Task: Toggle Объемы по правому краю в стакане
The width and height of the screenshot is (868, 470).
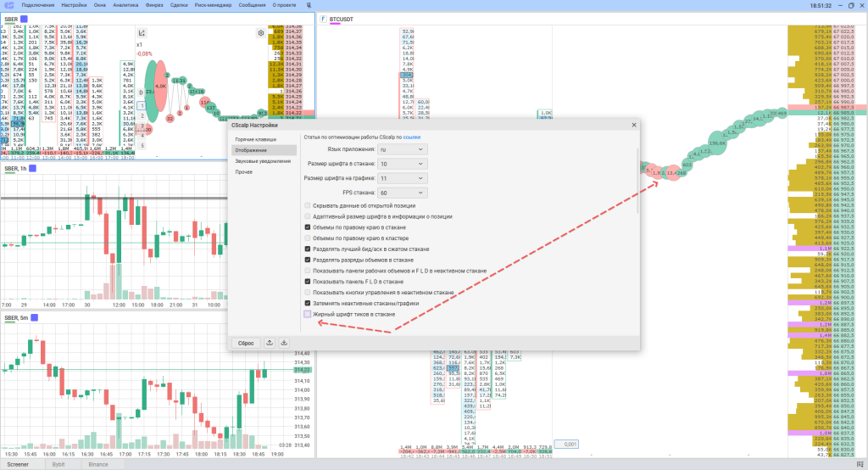Action: click(308, 227)
